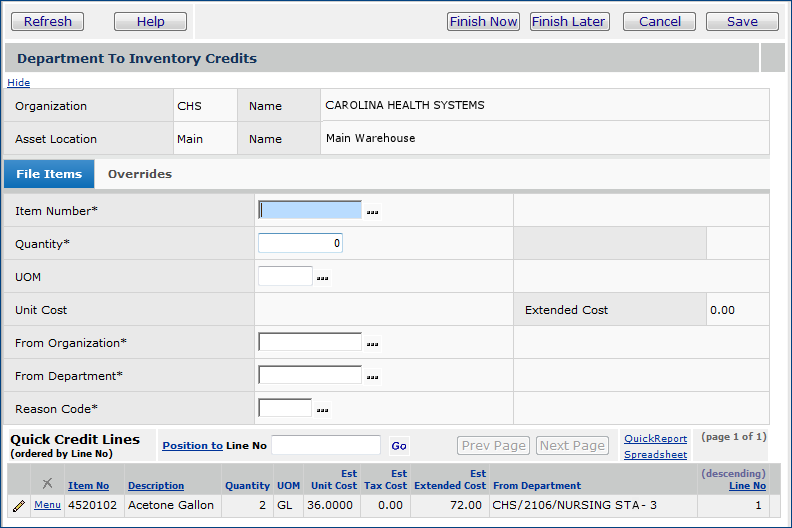The height and width of the screenshot is (528, 792).
Task: Click the Quantity input field
Action: [x=300, y=243]
